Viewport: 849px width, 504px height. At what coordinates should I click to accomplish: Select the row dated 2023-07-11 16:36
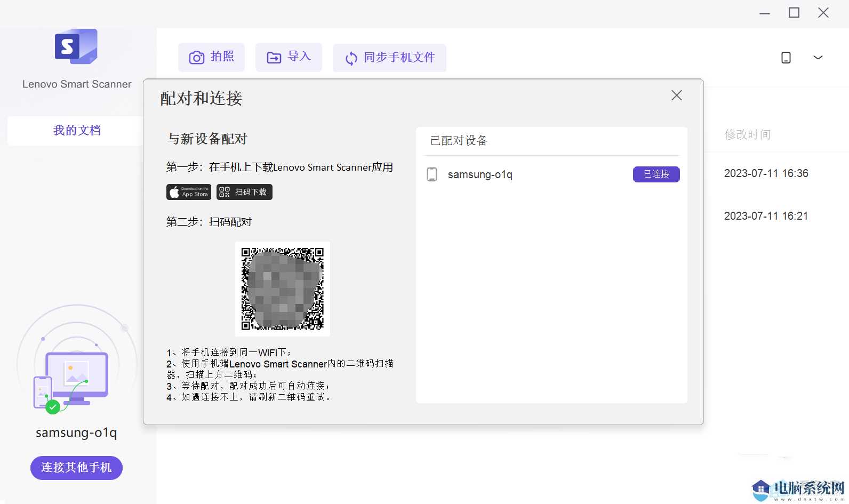(766, 173)
